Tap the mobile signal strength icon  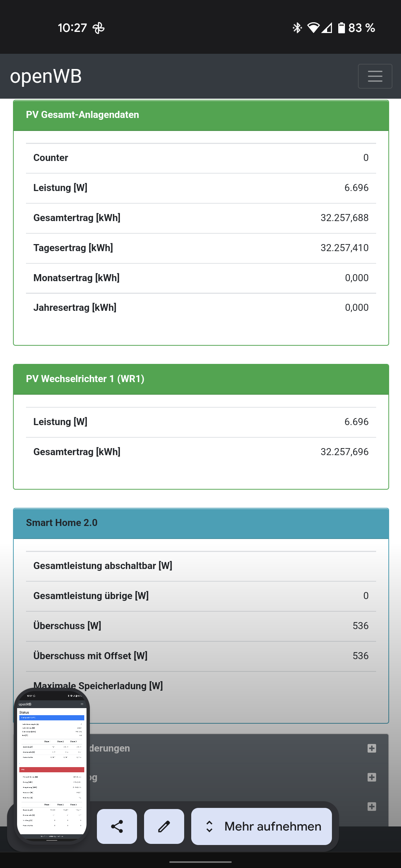coord(327,28)
